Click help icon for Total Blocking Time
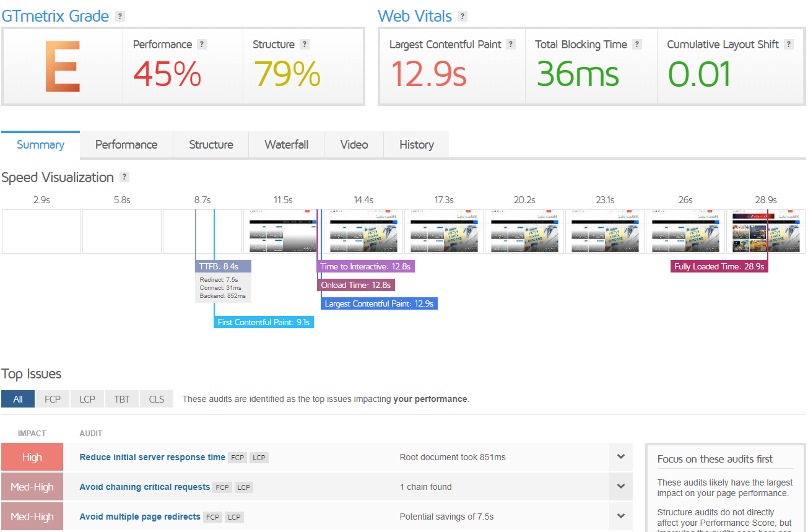The image size is (808, 532). click(x=636, y=45)
